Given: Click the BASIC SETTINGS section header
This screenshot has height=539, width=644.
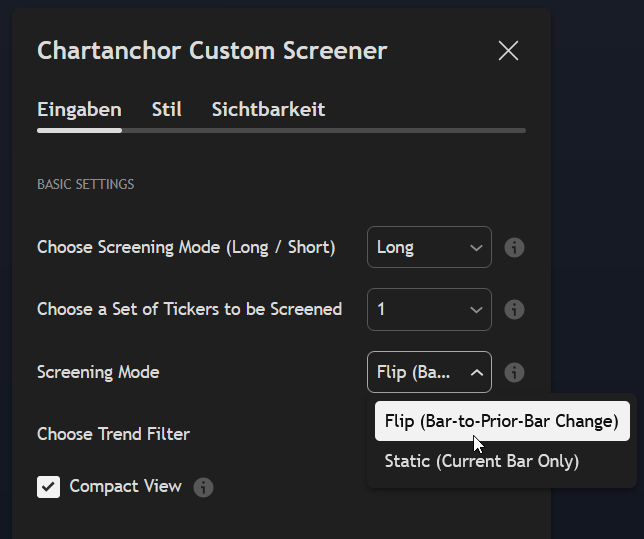Looking at the screenshot, I should (x=85, y=185).
